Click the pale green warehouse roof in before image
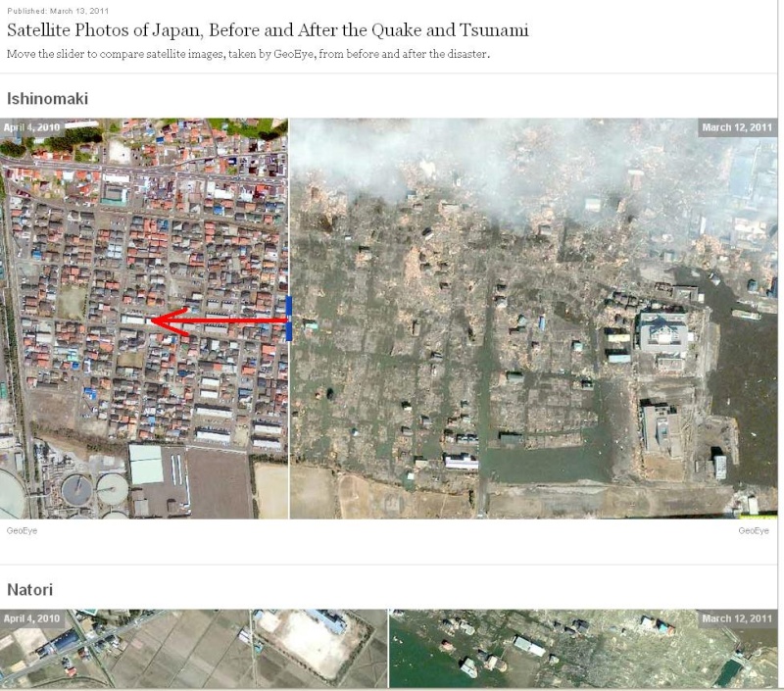Viewport: 784px width, 691px height. (x=145, y=465)
